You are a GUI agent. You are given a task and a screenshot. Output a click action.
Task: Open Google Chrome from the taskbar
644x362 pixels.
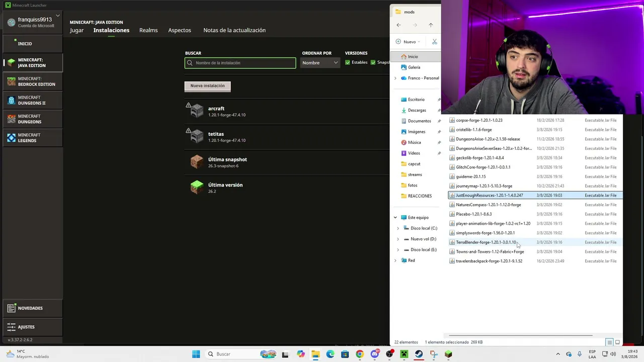pos(359,354)
